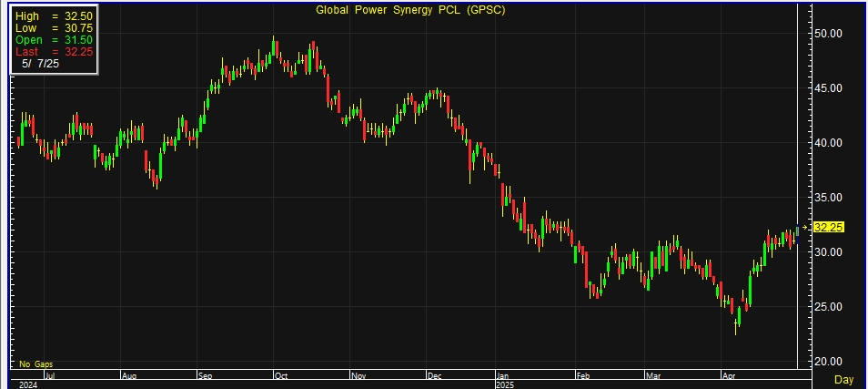Click the date 5/ 7/25 in info box

(x=40, y=64)
